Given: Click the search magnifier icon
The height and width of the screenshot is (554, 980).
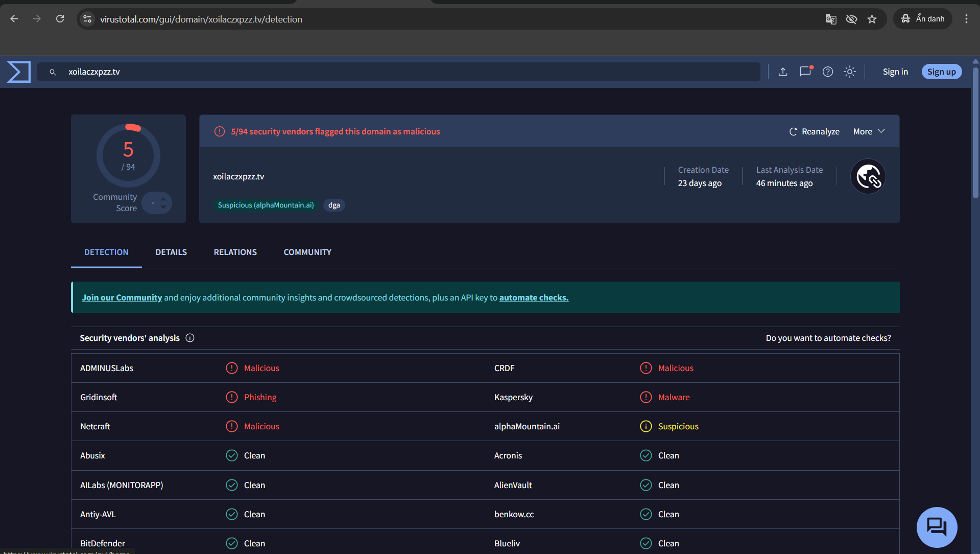Looking at the screenshot, I should pos(53,72).
